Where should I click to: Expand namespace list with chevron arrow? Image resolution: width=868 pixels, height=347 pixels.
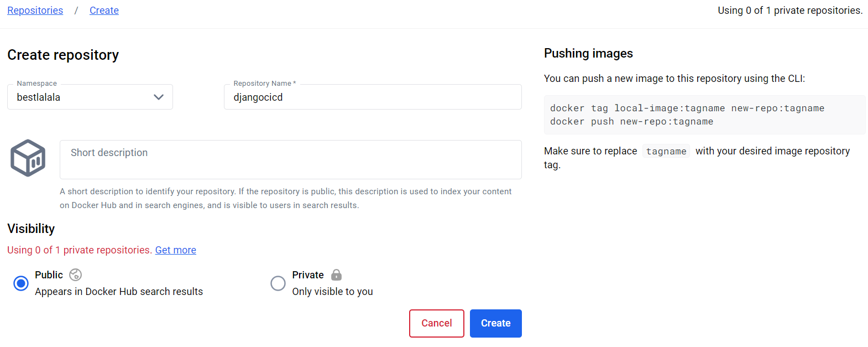pyautogui.click(x=159, y=97)
